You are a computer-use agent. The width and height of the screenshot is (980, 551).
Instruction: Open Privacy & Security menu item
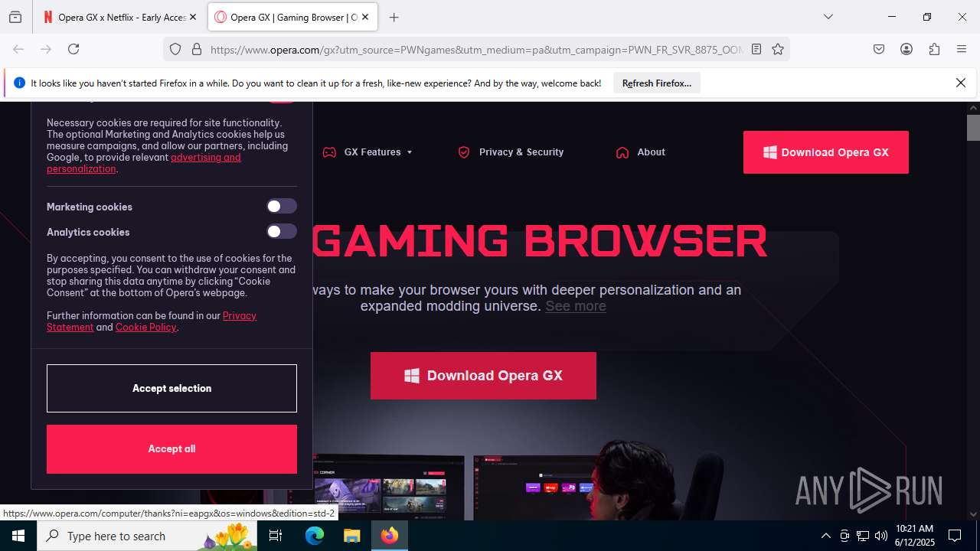click(521, 152)
